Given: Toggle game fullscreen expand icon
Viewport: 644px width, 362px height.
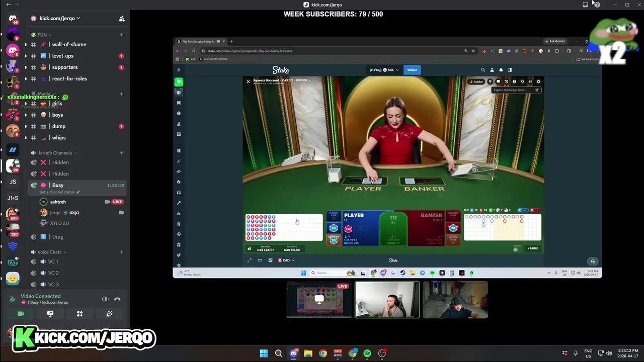Looking at the screenshot, I should 250,260.
